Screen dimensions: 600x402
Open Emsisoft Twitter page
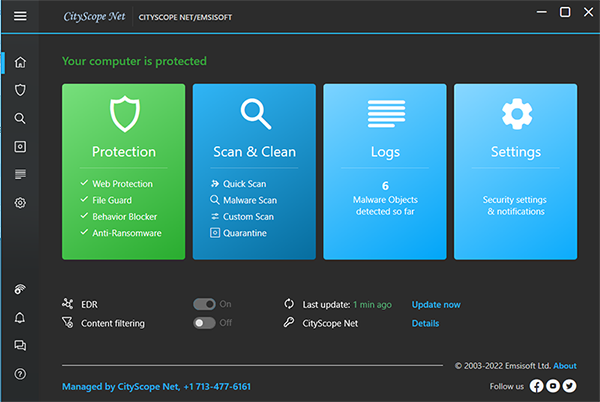[569, 386]
